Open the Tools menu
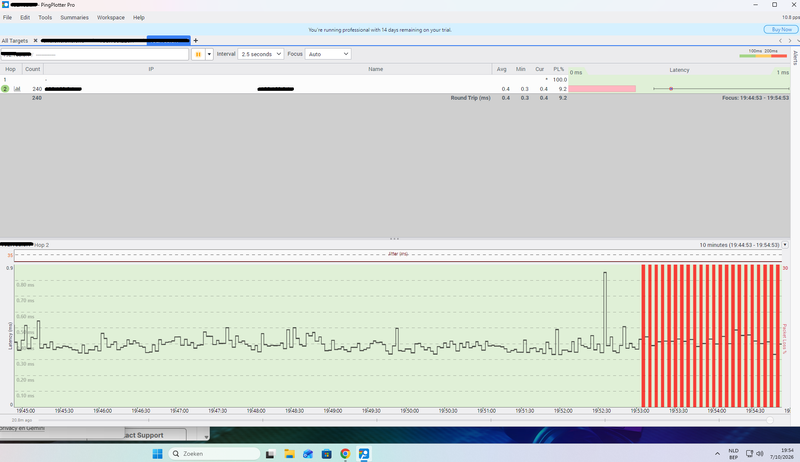The width and height of the screenshot is (800, 462). click(45, 17)
